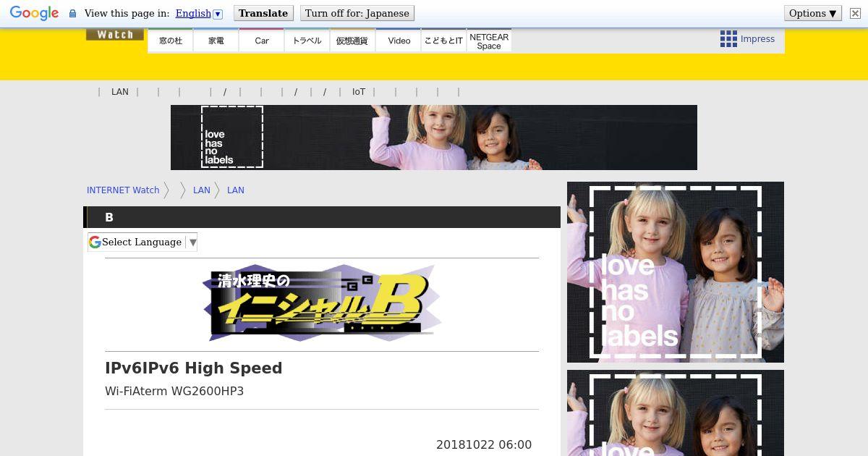Click the B section header bar
The height and width of the screenshot is (456, 868).
322,217
